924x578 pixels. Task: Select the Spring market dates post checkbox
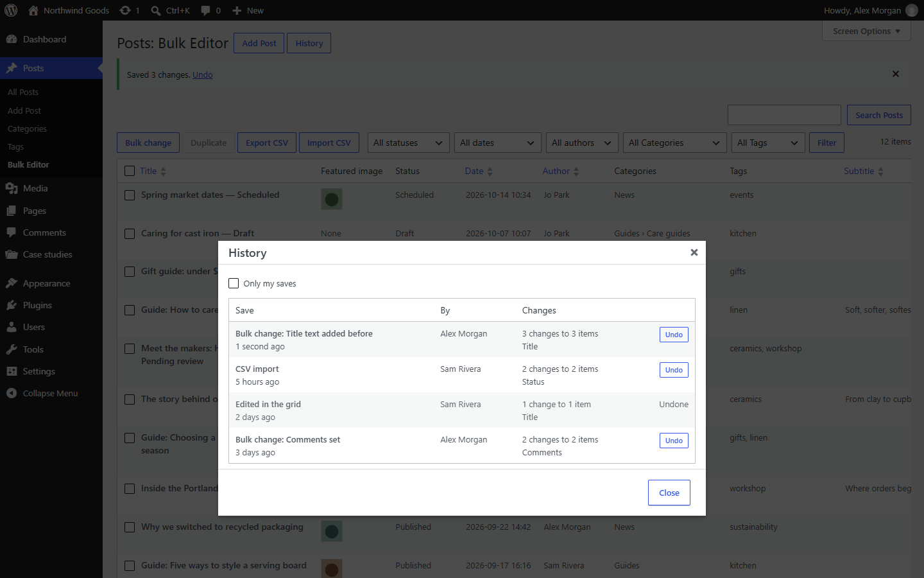tap(130, 195)
